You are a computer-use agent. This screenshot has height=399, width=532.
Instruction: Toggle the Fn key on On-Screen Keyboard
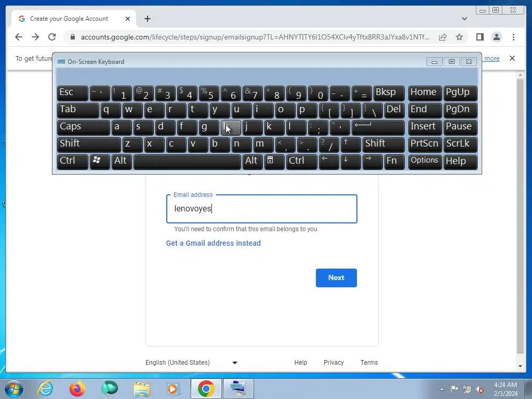coord(395,161)
